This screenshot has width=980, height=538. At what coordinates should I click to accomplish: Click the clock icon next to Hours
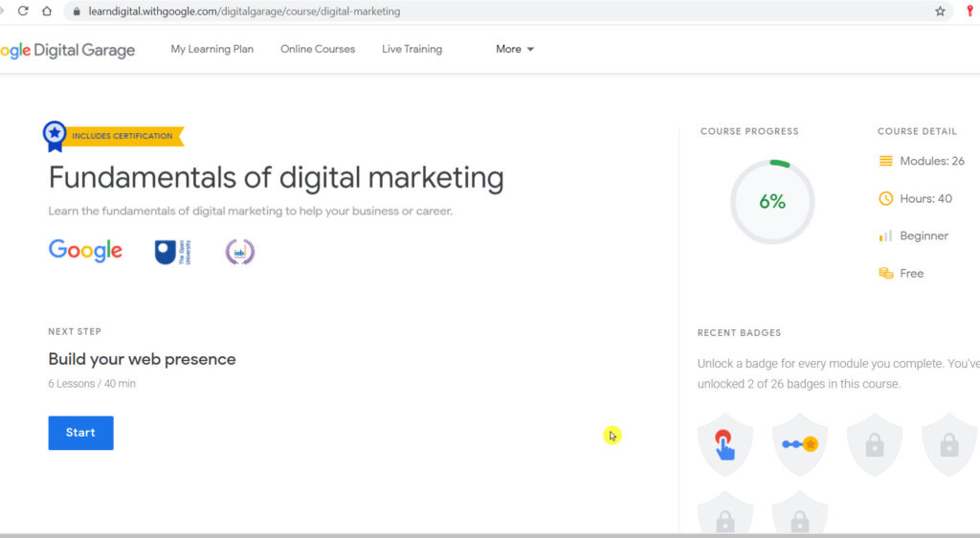pos(885,198)
